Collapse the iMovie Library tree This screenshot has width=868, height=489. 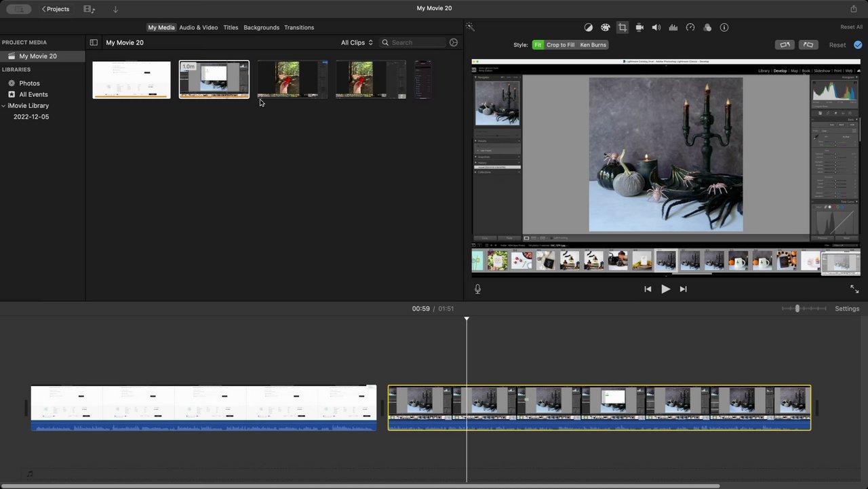click(x=3, y=106)
